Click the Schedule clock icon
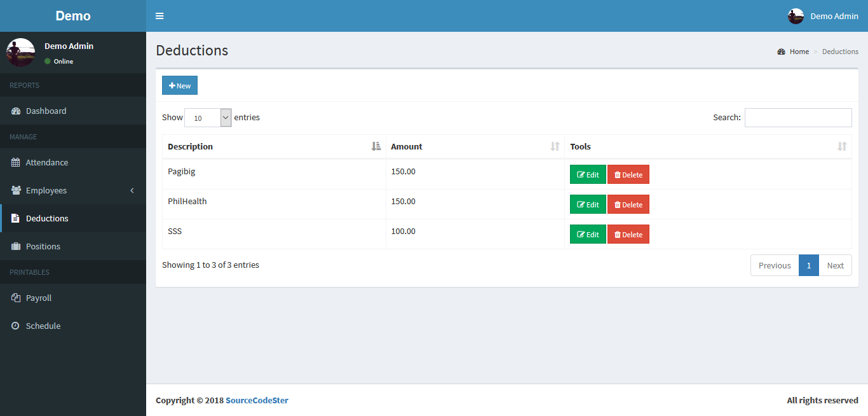Image resolution: width=868 pixels, height=416 pixels. point(15,326)
